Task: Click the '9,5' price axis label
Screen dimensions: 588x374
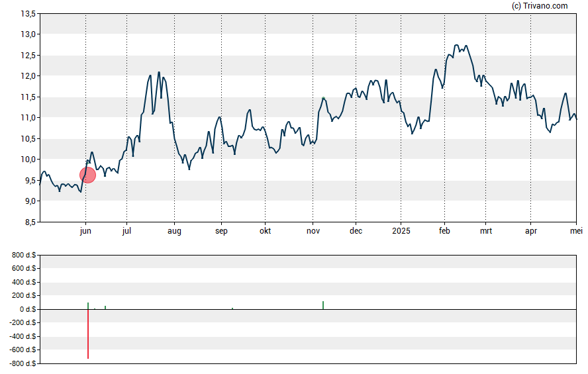Action: point(30,181)
